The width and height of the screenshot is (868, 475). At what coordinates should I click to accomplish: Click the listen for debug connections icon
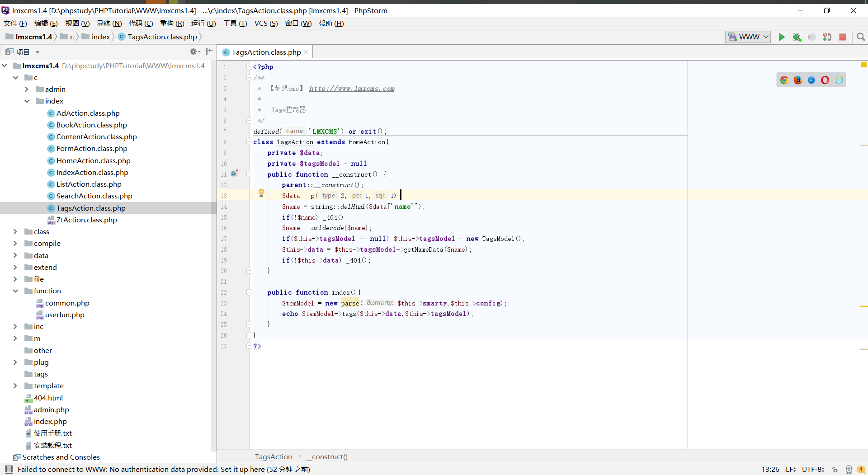(827, 37)
